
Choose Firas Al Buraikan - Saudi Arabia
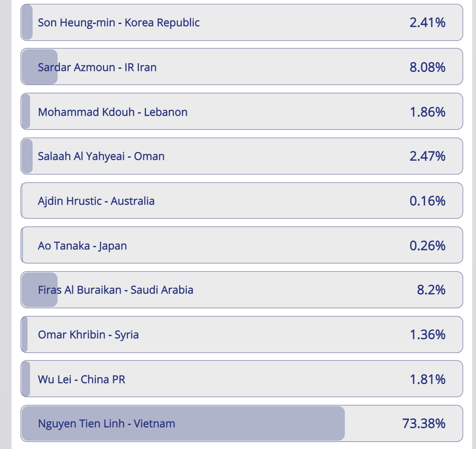(x=242, y=290)
